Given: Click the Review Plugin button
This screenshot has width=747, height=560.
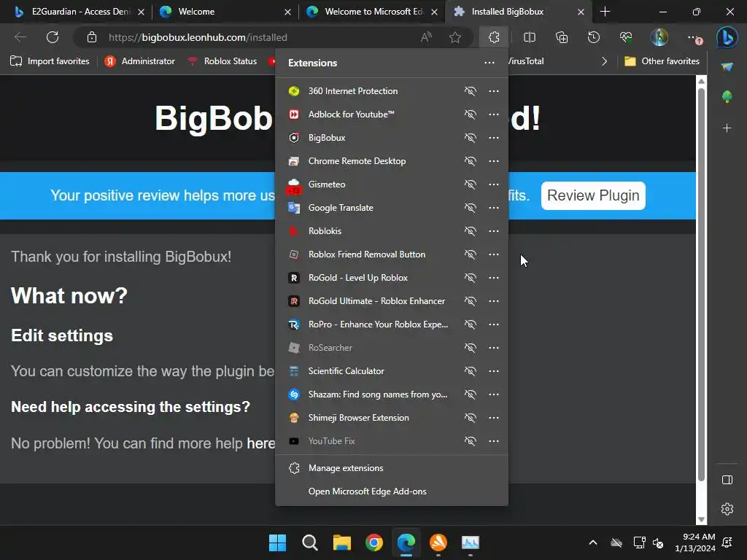Looking at the screenshot, I should pyautogui.click(x=593, y=195).
